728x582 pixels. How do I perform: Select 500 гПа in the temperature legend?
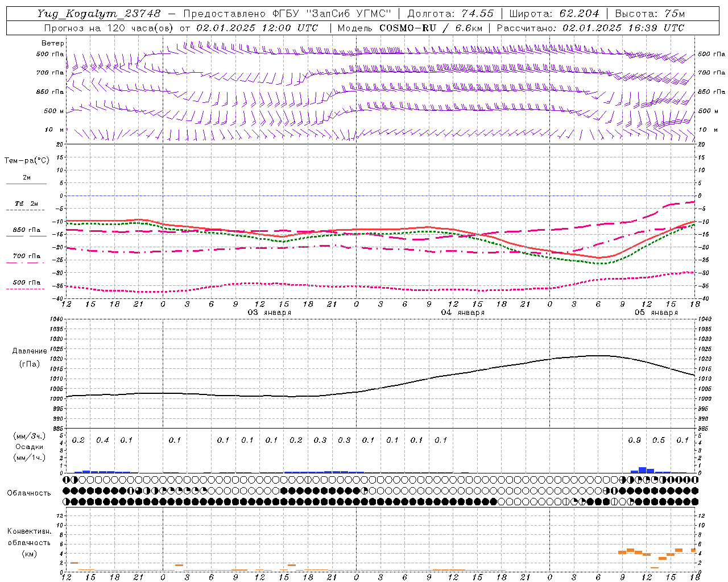pos(27,282)
